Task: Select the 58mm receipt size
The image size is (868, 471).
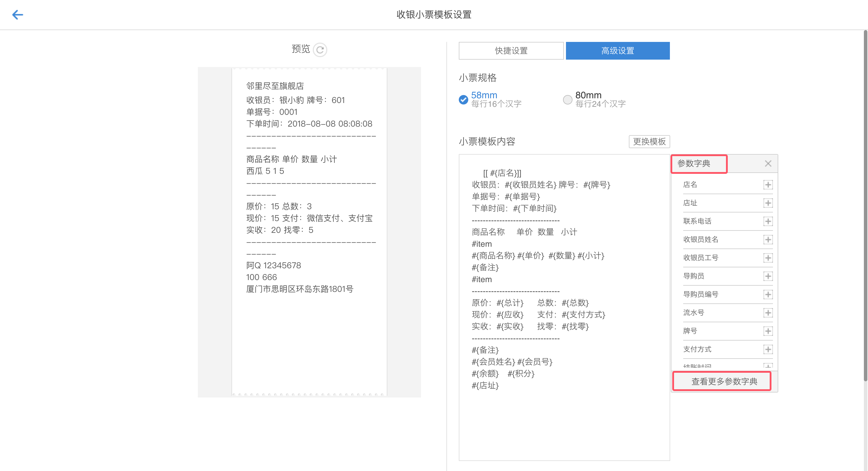Action: coord(463,99)
